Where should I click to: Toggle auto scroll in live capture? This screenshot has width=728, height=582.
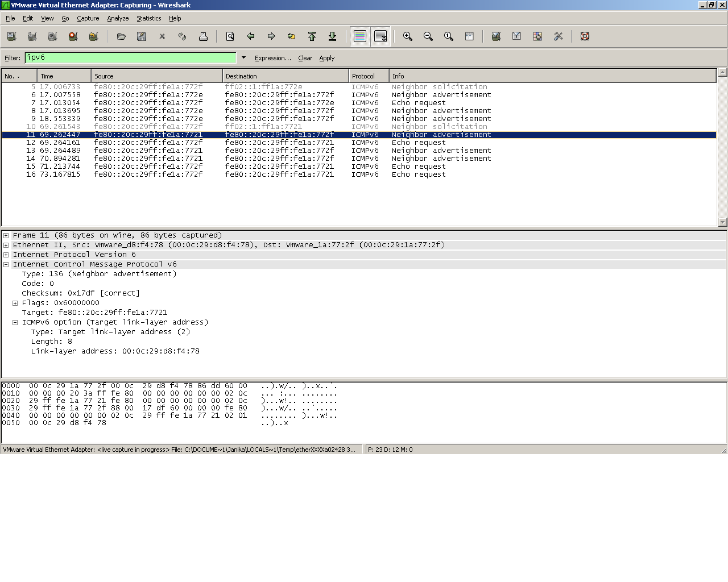tap(380, 36)
